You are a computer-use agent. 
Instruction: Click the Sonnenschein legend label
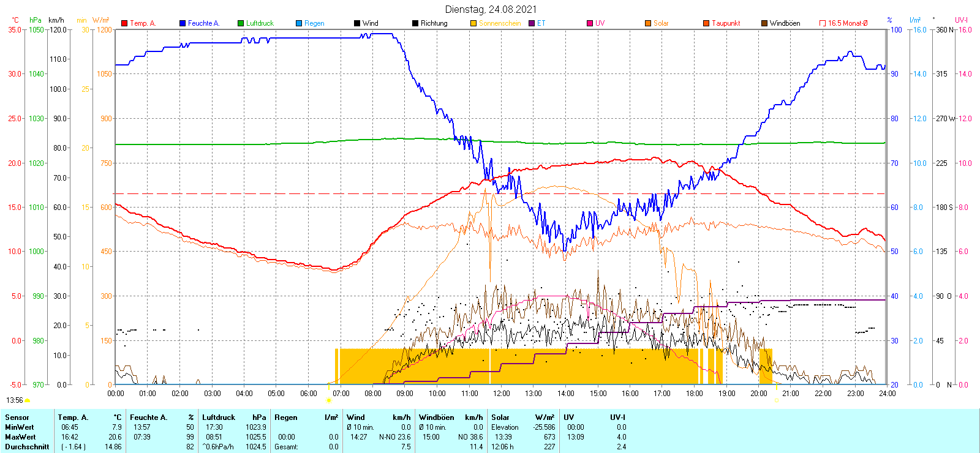[500, 23]
